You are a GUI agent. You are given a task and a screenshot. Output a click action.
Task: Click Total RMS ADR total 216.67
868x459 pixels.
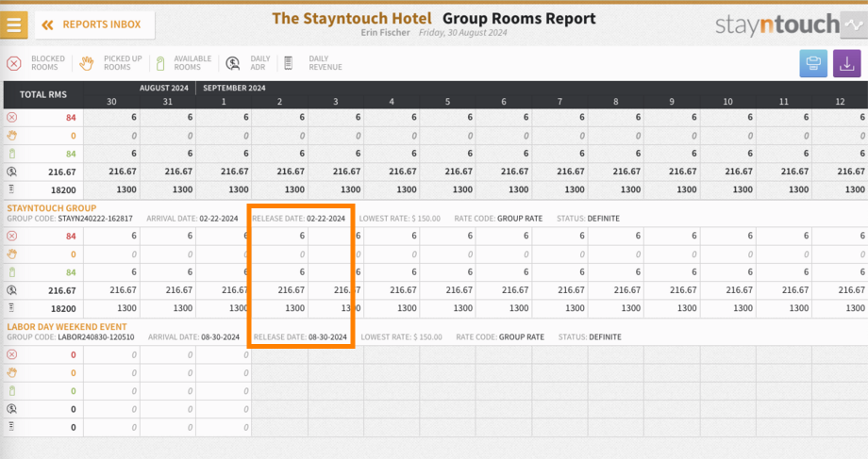62,172
